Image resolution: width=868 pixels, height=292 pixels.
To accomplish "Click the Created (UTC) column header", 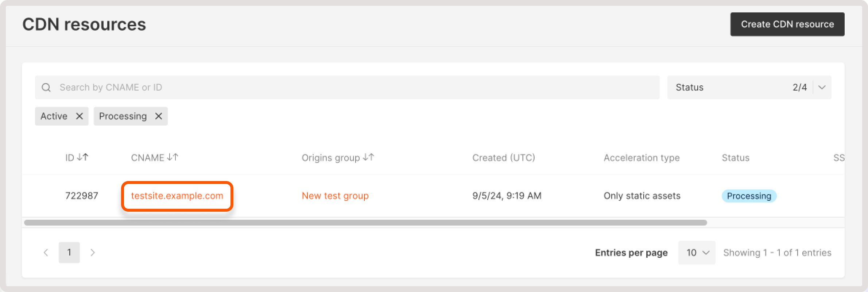I will pos(504,157).
